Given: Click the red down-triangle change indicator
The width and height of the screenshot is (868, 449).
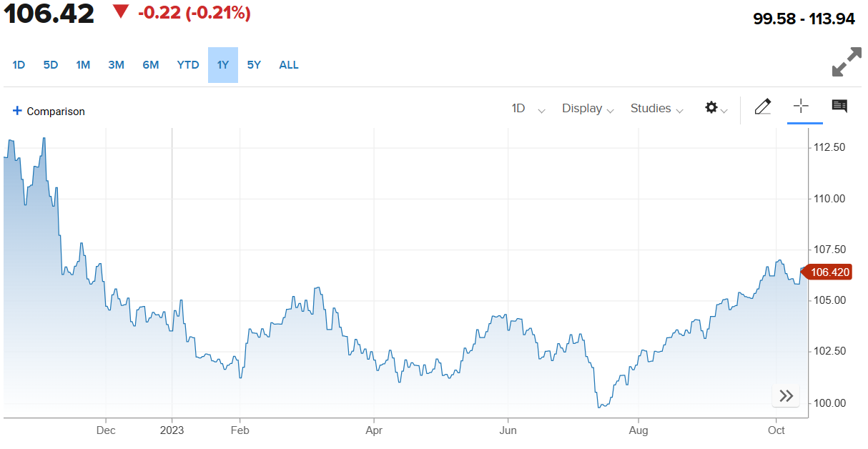Looking at the screenshot, I should 121,12.
